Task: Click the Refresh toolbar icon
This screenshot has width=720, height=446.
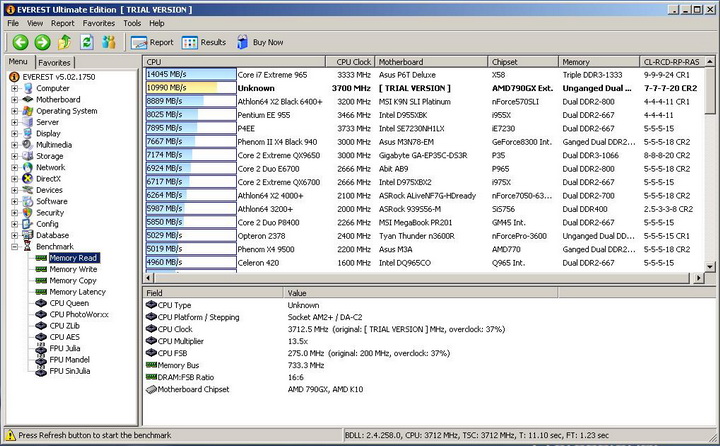Action: tap(87, 42)
